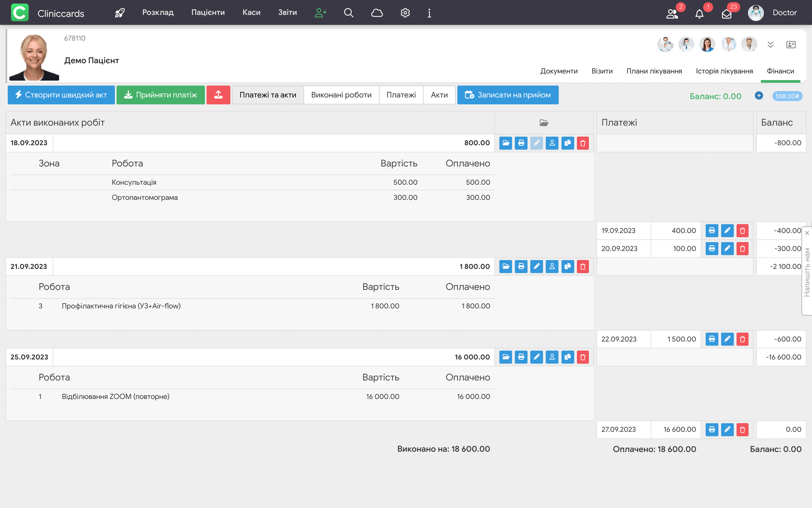Click Створити швидкий акт button

tap(61, 95)
